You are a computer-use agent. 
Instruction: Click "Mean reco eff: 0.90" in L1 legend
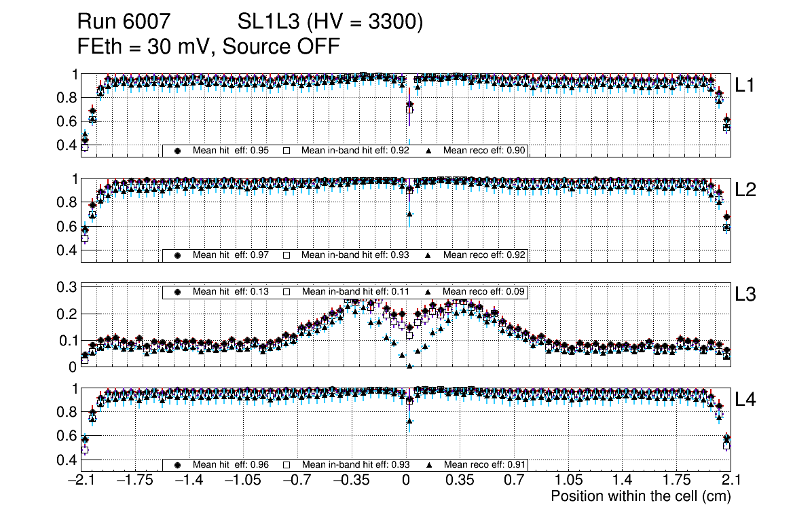[485, 151]
